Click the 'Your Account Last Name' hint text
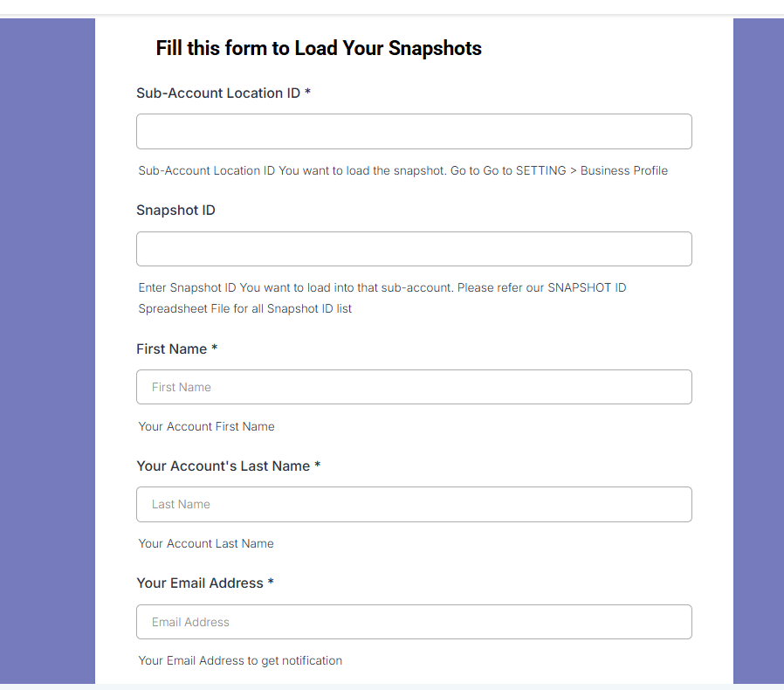The height and width of the screenshot is (690, 784). (206, 543)
